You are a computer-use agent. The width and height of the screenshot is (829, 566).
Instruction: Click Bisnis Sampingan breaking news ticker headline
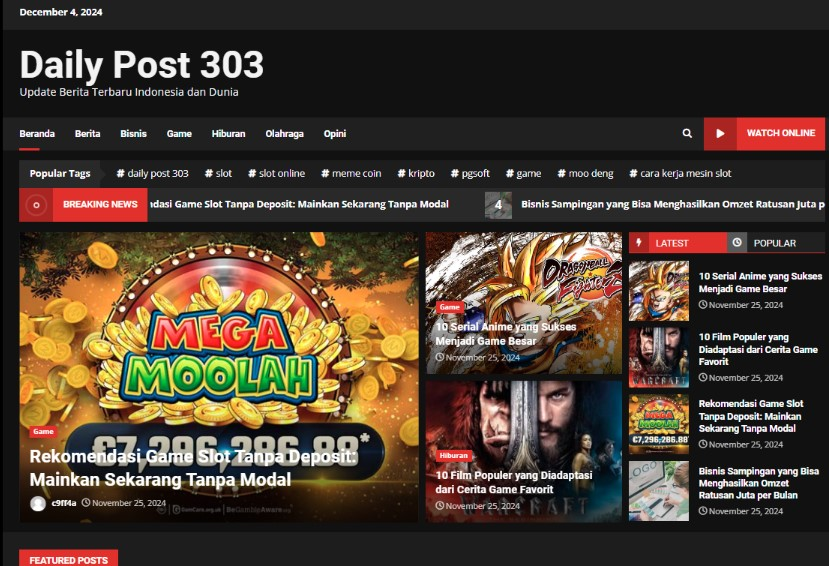click(x=673, y=204)
